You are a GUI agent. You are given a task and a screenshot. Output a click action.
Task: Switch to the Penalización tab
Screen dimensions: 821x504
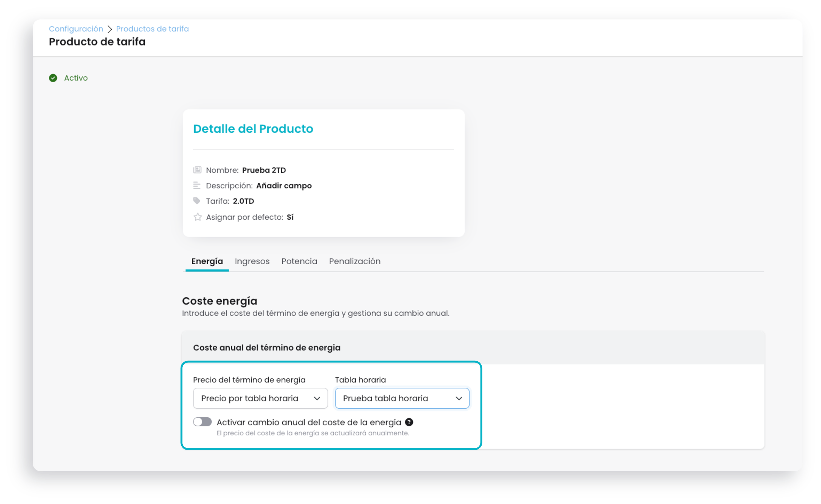[355, 261]
